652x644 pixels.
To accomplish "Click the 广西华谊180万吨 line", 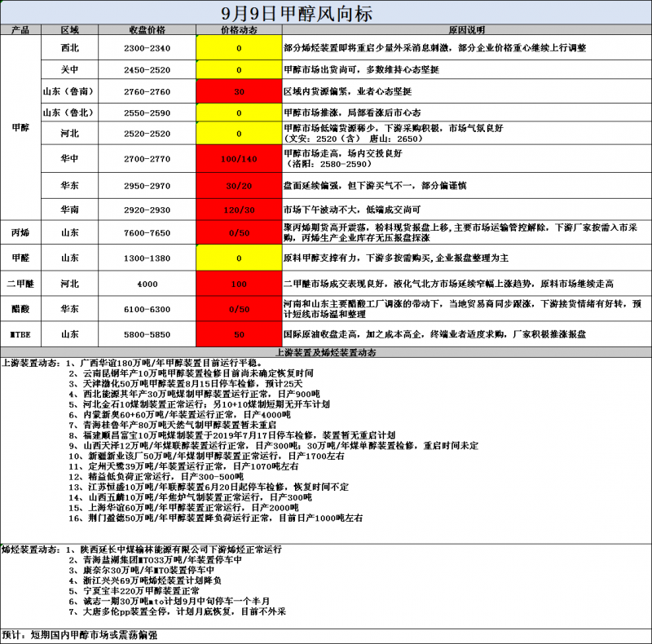I will (x=165, y=363).
